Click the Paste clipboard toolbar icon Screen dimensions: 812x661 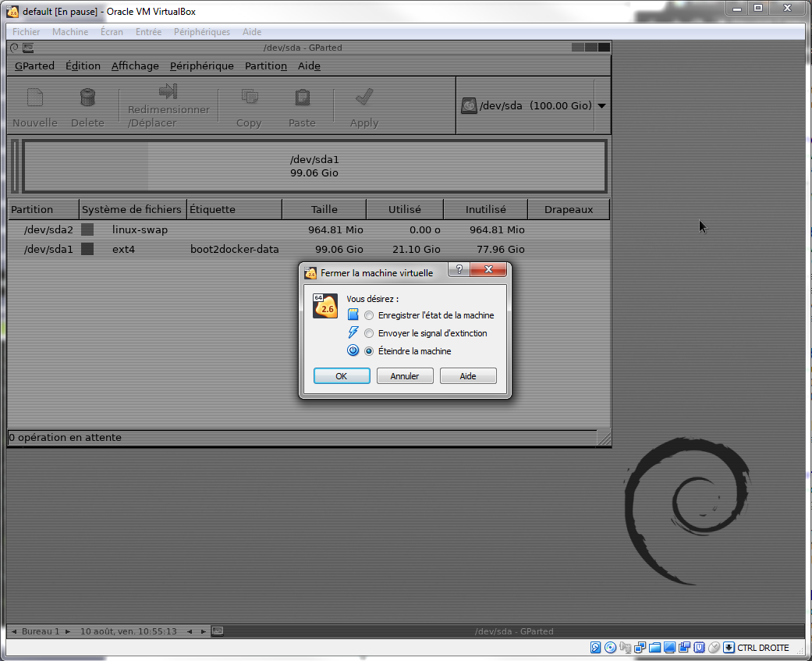click(303, 97)
